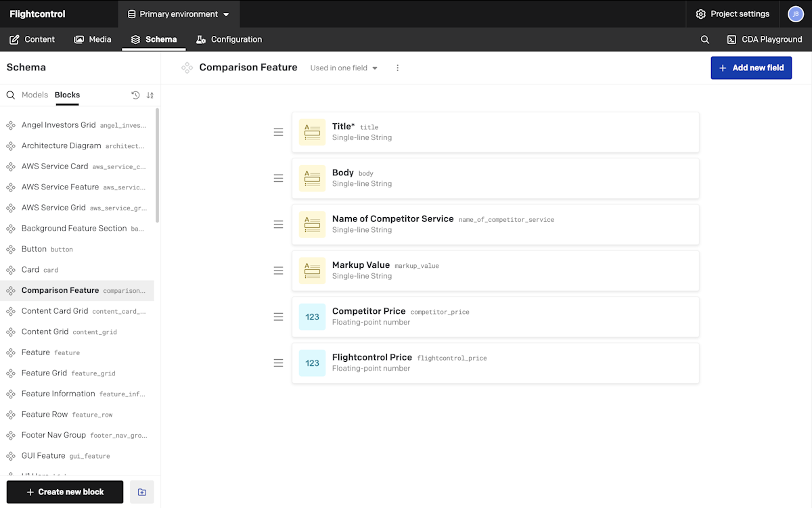
Task: Select Content Card Grid block
Action: (77, 311)
